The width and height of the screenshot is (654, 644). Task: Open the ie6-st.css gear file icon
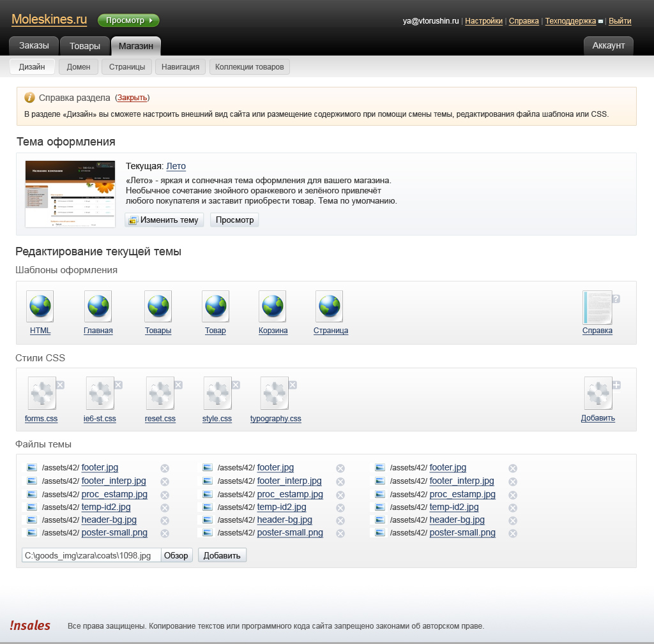tap(100, 394)
